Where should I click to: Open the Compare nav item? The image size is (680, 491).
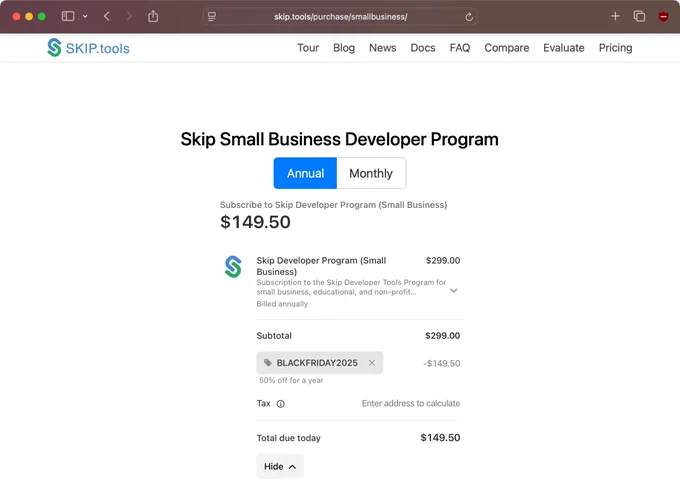(x=507, y=48)
